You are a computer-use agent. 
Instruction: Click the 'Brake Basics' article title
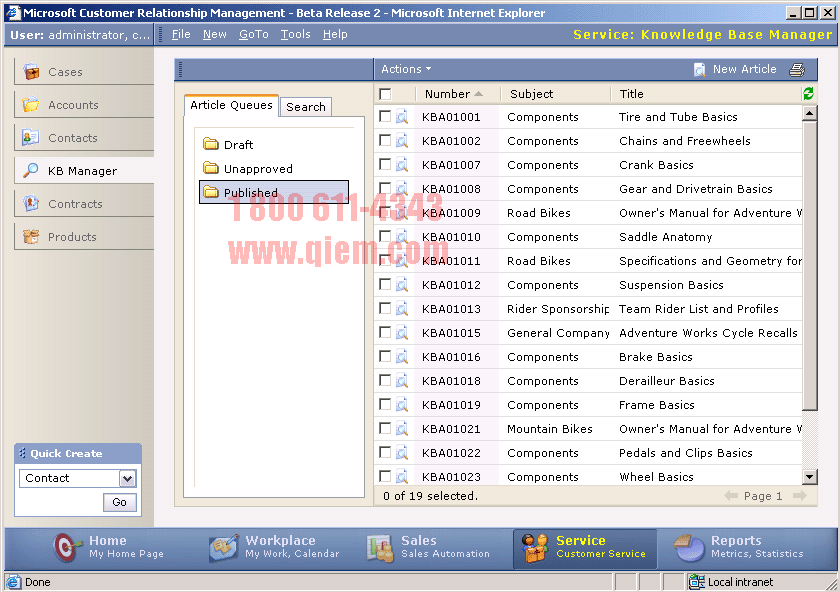pos(655,357)
